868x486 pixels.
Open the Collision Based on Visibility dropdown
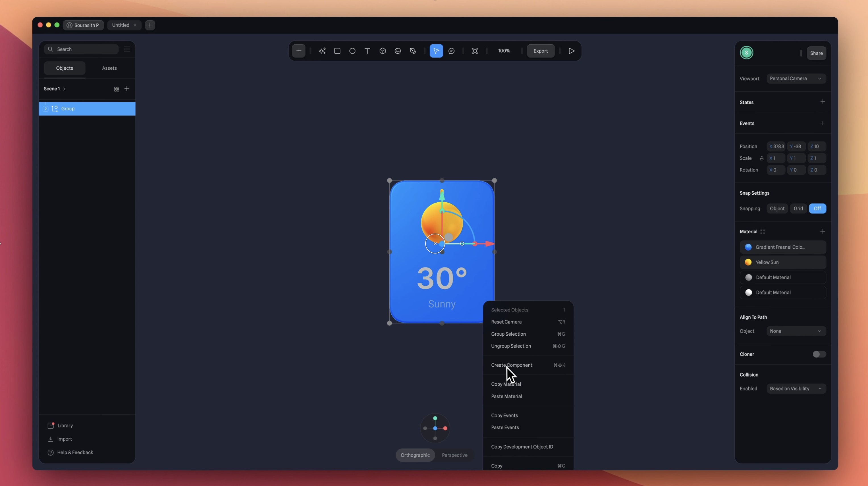(796, 389)
